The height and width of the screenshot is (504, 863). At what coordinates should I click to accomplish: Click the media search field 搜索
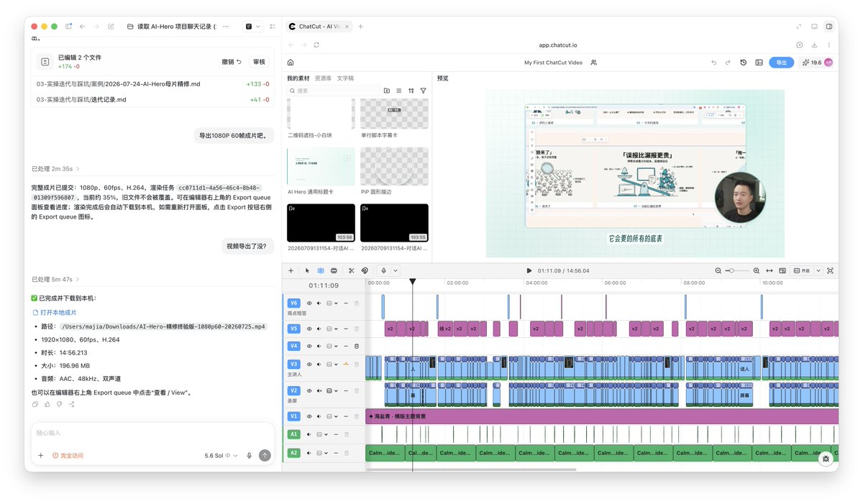333,91
